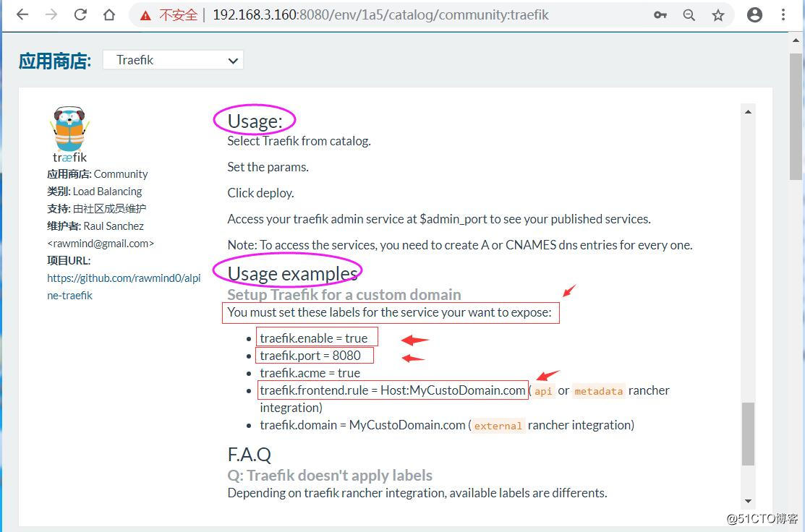Open the github.com/rawmind0/alpine-traefik project link

coord(124,286)
